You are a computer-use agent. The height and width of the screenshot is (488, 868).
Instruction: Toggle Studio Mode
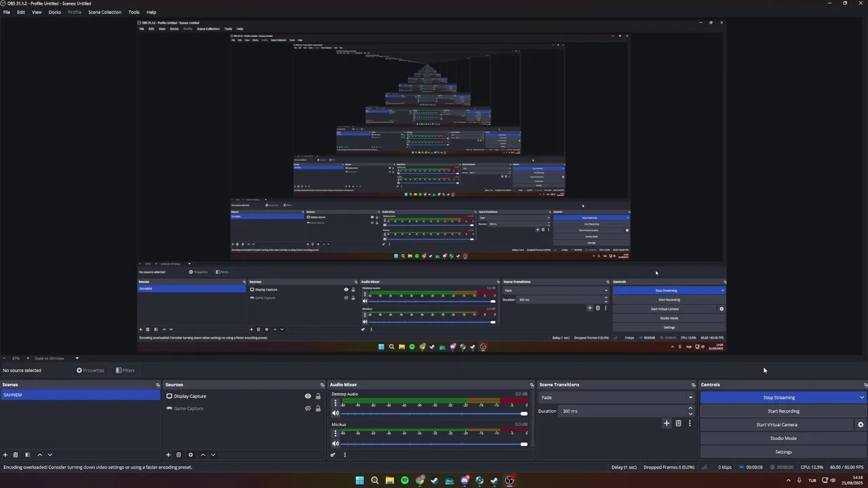[783, 439]
